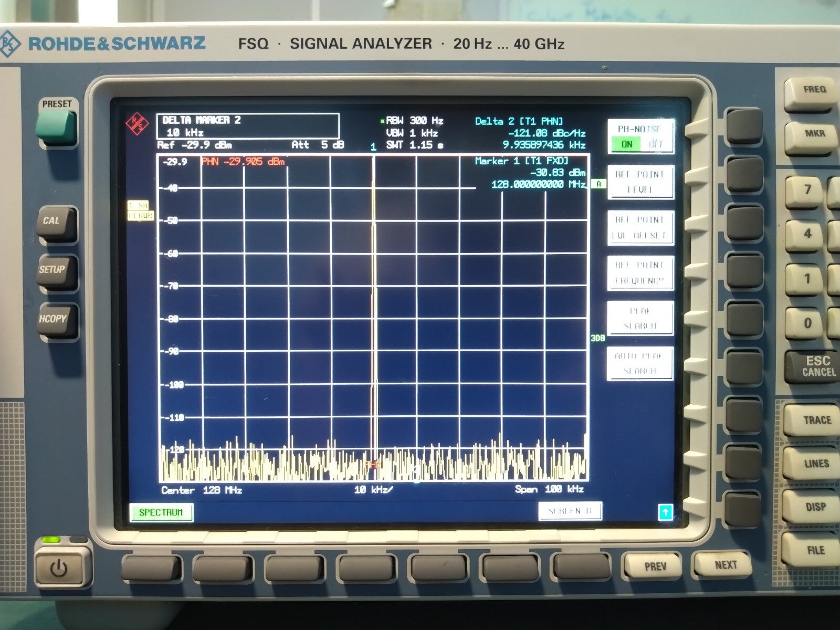Toggle the PH-NOISE ON/OFF softkey
This screenshot has width=840, height=630.
(x=640, y=137)
